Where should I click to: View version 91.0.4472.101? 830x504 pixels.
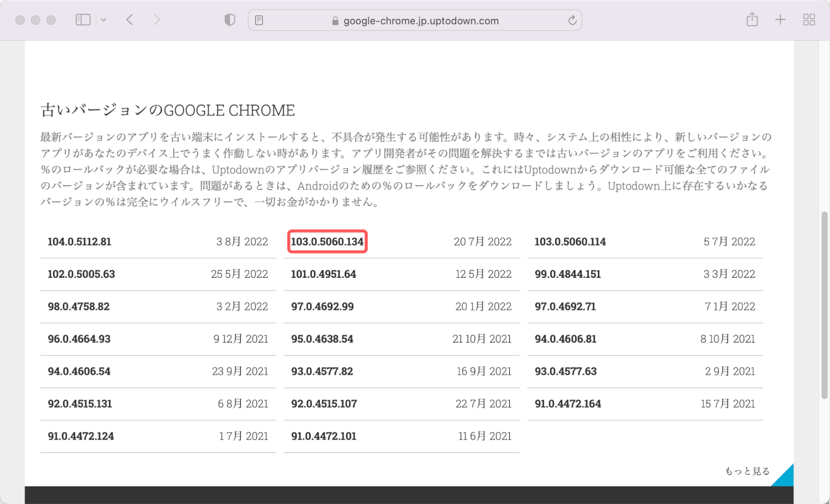[323, 436]
